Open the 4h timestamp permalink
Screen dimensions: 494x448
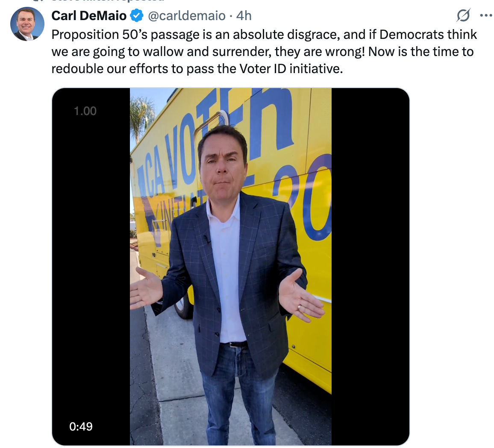[244, 15]
